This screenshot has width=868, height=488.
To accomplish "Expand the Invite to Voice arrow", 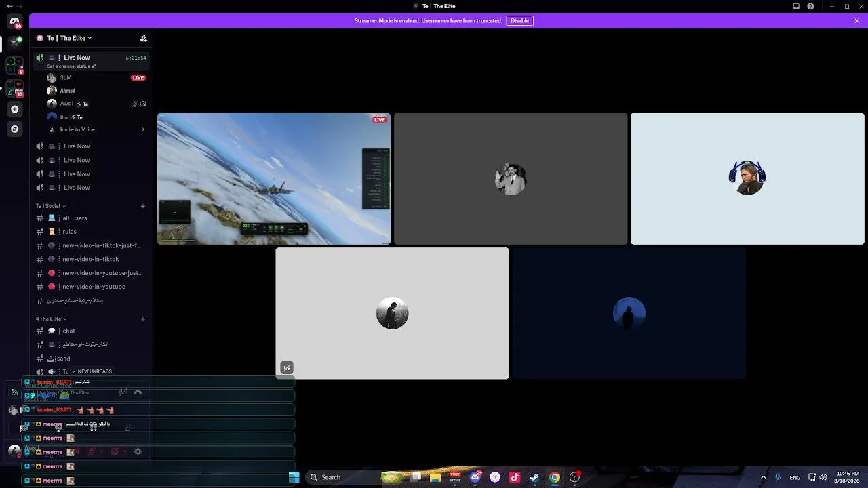I will tap(142, 130).
